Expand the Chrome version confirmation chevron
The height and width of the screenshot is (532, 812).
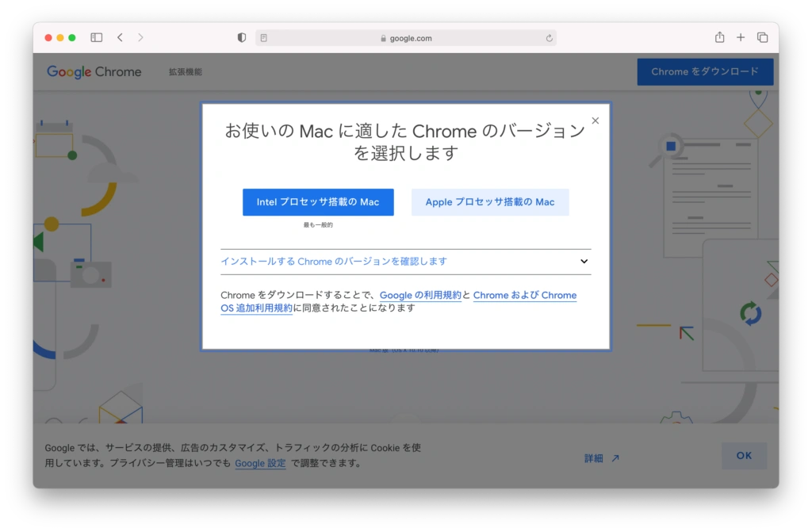pyautogui.click(x=584, y=262)
